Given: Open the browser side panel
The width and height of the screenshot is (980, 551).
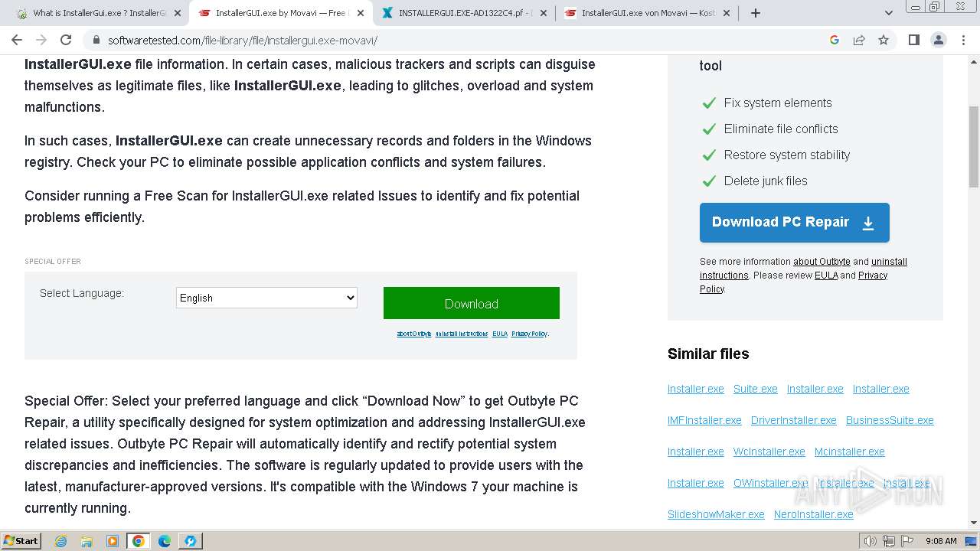Looking at the screenshot, I should click(x=913, y=40).
